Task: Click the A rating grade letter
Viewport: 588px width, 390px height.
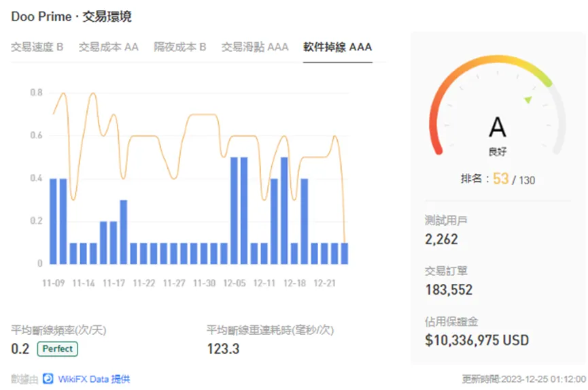Action: [x=498, y=127]
